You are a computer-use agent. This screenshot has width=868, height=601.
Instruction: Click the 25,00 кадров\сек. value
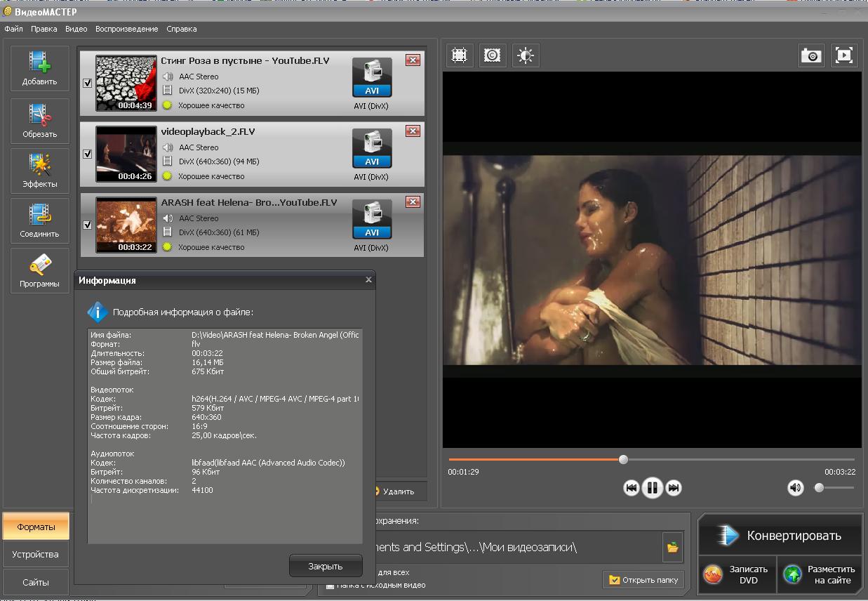pos(224,435)
